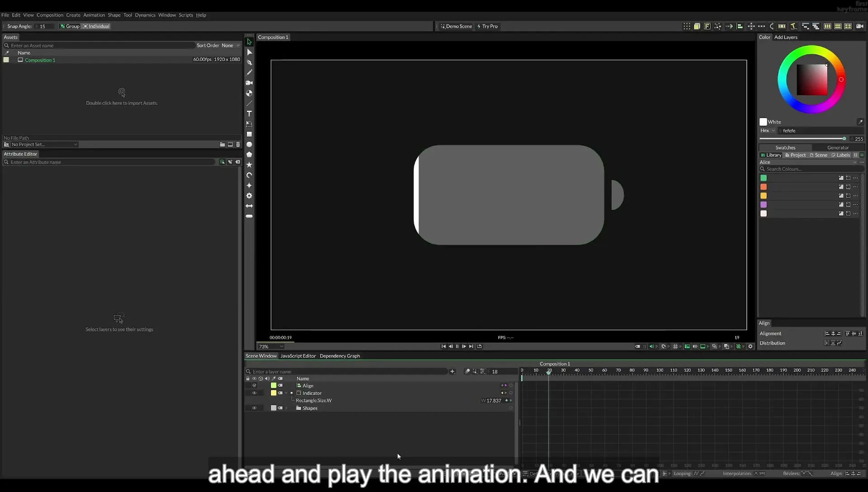
Task: Open the No Project Set dropdown
Action: click(x=44, y=145)
